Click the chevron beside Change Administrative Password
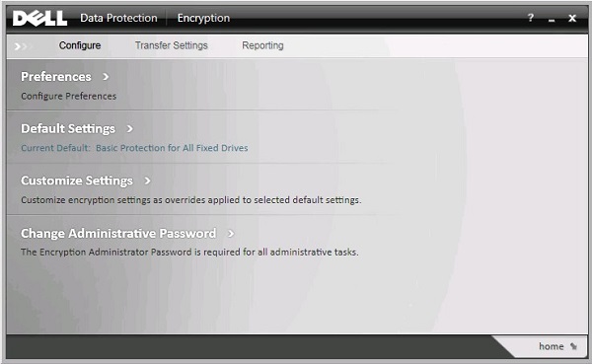The image size is (592, 364). click(x=231, y=234)
